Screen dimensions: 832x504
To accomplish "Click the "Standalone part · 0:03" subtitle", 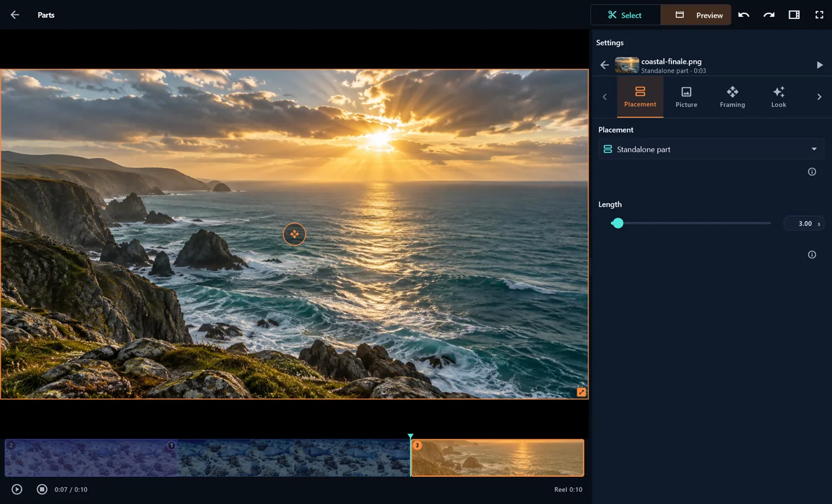I will (674, 71).
